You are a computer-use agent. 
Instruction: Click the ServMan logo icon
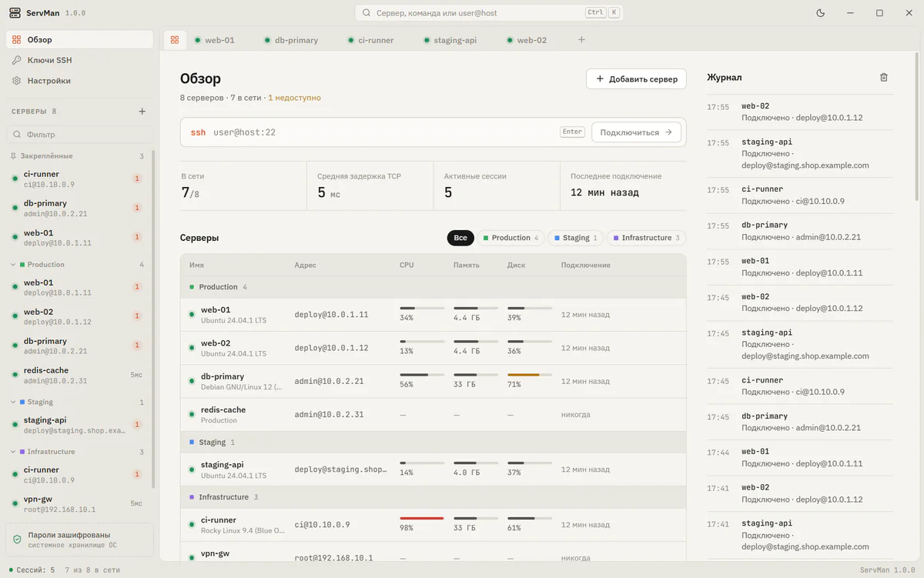[x=15, y=13]
